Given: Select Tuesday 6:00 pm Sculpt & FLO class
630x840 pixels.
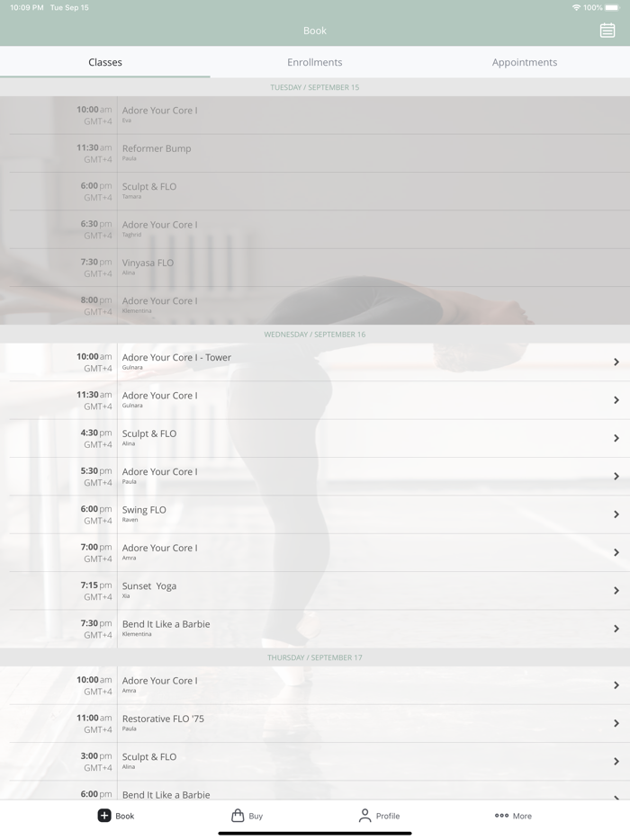Looking at the screenshot, I should point(315,192).
